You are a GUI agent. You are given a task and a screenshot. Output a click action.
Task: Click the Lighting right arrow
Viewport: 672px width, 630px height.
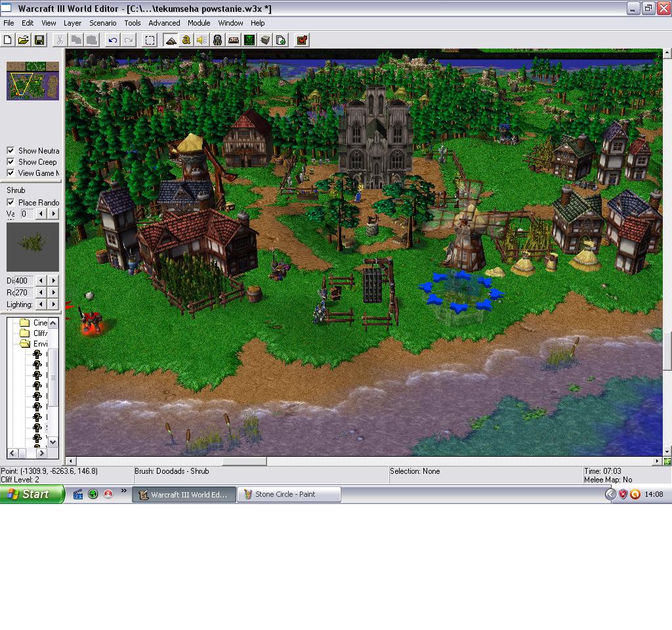(x=54, y=304)
